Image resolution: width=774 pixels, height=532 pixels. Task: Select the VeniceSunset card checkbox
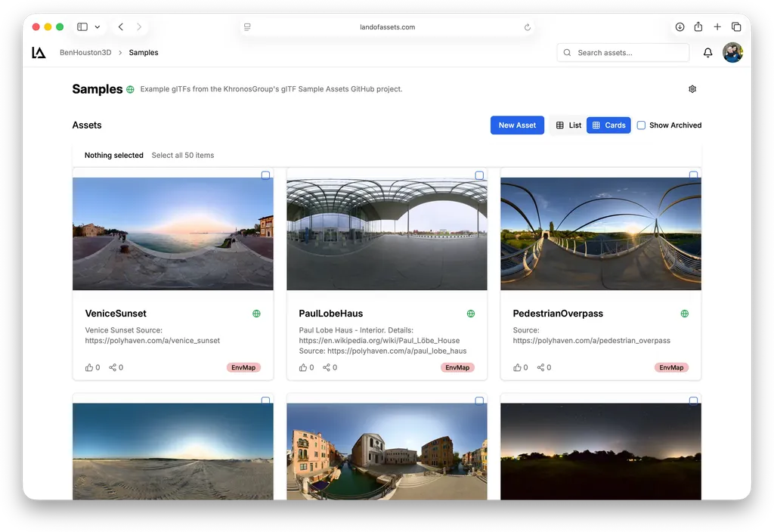tap(265, 175)
